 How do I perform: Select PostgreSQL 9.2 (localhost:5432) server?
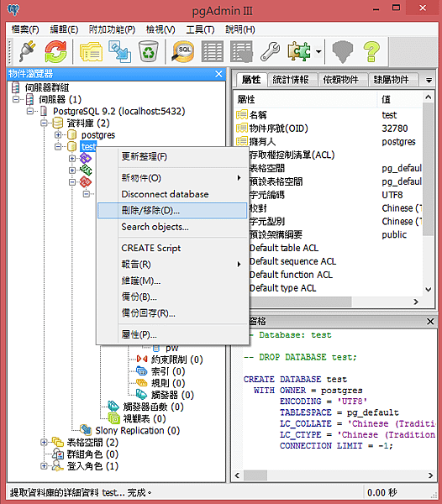click(119, 111)
